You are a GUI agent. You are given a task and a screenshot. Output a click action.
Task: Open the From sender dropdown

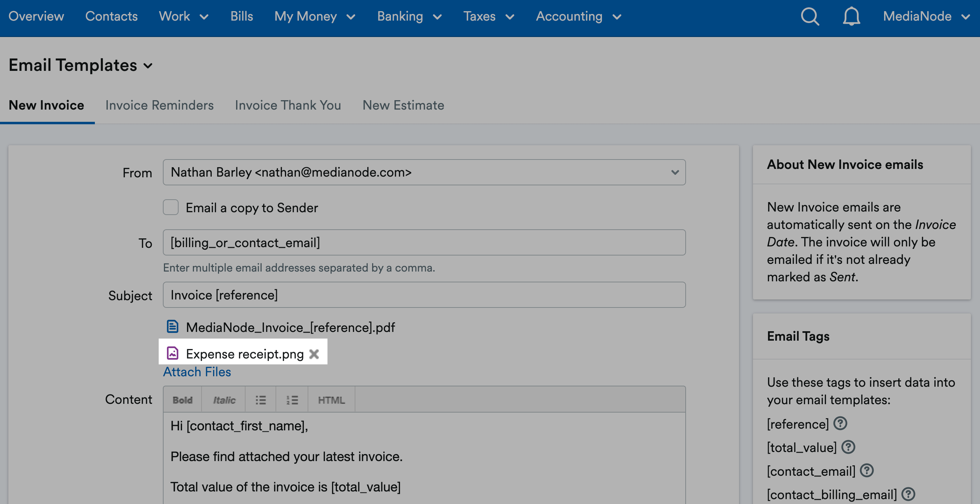coord(424,172)
